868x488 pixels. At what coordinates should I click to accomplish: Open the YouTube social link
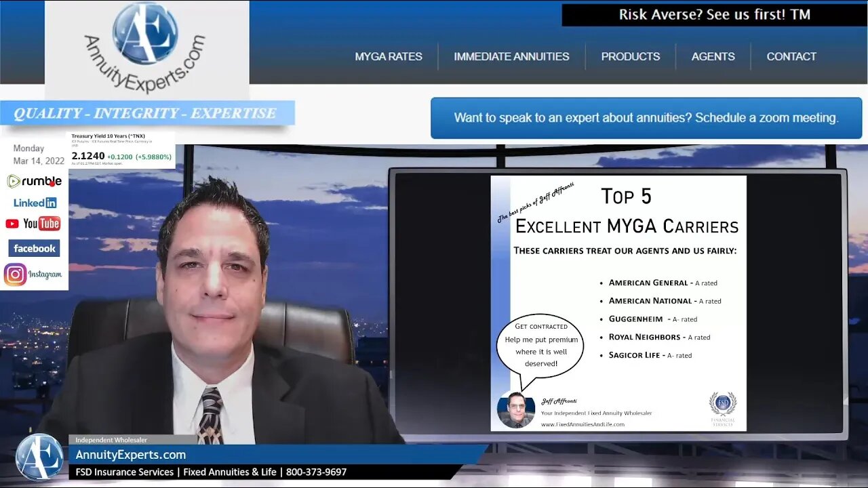(x=33, y=224)
